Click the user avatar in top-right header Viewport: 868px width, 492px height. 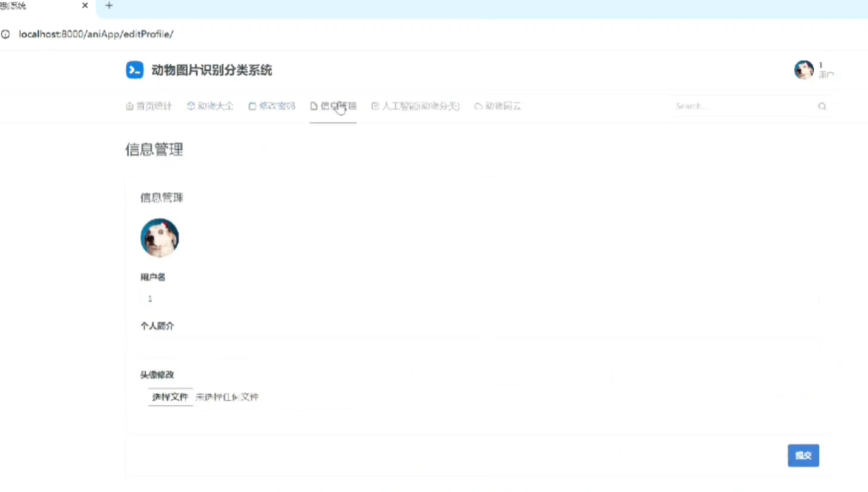803,70
